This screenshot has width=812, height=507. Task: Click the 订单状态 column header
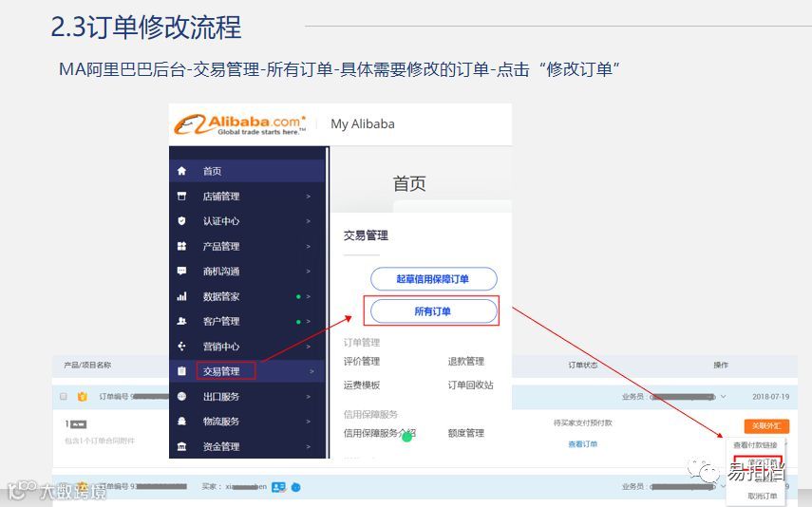(x=582, y=366)
